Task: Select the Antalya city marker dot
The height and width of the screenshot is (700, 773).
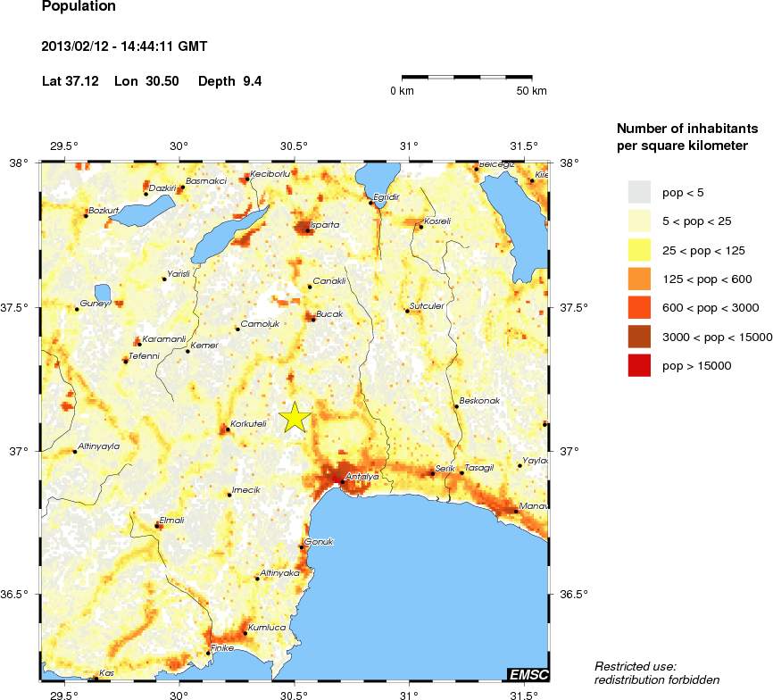Action: pos(341,482)
